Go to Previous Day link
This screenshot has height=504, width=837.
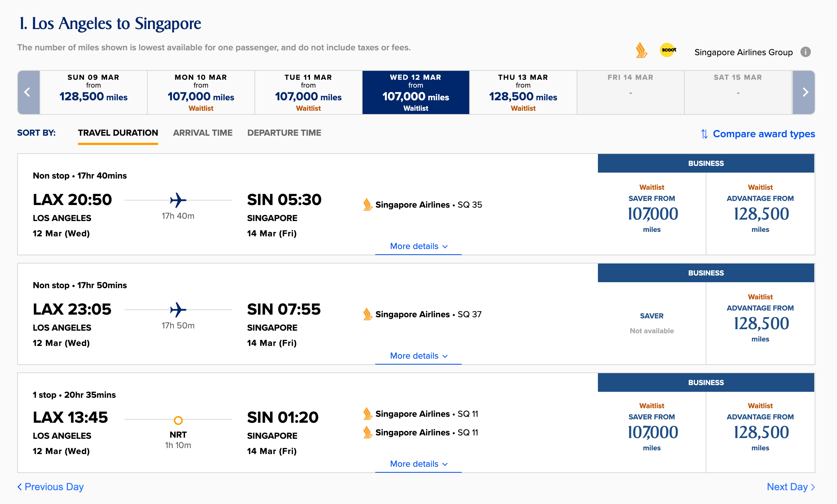(x=51, y=487)
